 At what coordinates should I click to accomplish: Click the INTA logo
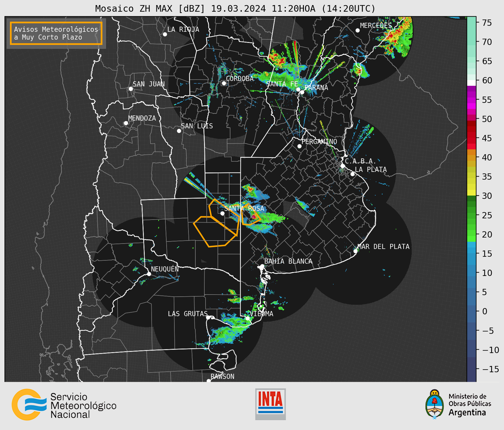[x=270, y=404]
